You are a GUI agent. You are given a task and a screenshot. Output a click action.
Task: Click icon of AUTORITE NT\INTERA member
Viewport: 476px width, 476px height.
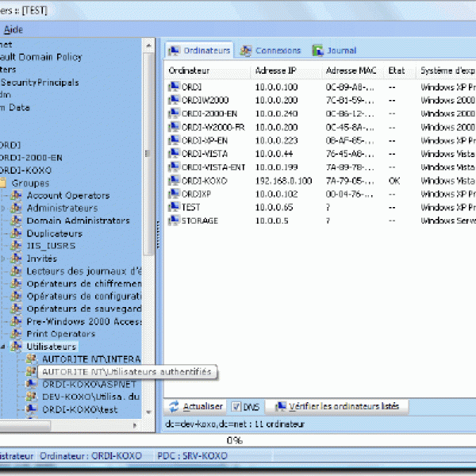click(x=31, y=359)
